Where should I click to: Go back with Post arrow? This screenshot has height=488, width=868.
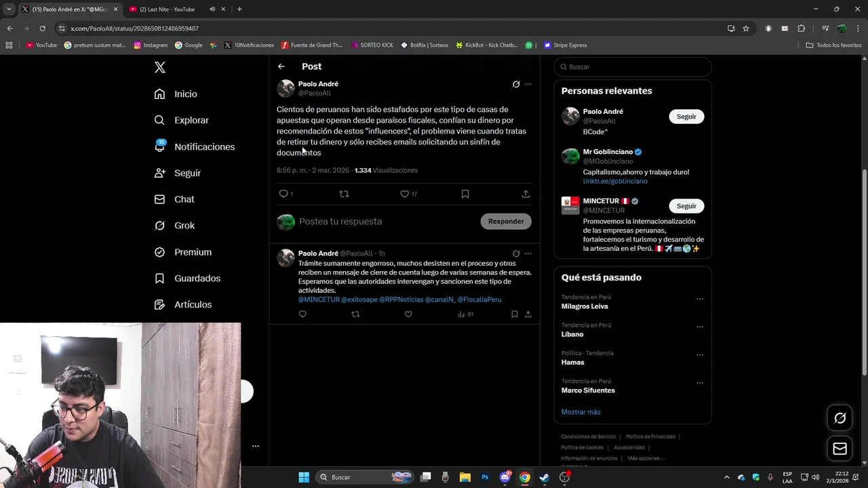click(x=281, y=66)
